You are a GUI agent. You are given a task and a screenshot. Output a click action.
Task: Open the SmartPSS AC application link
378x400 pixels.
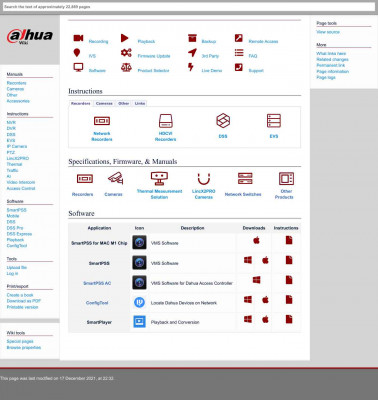[97, 283]
